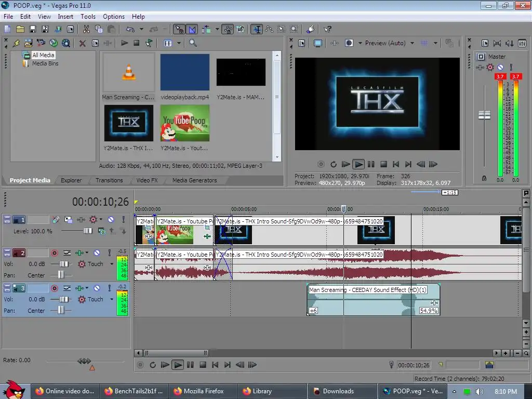Arm audio track 3 for record

[54, 288]
